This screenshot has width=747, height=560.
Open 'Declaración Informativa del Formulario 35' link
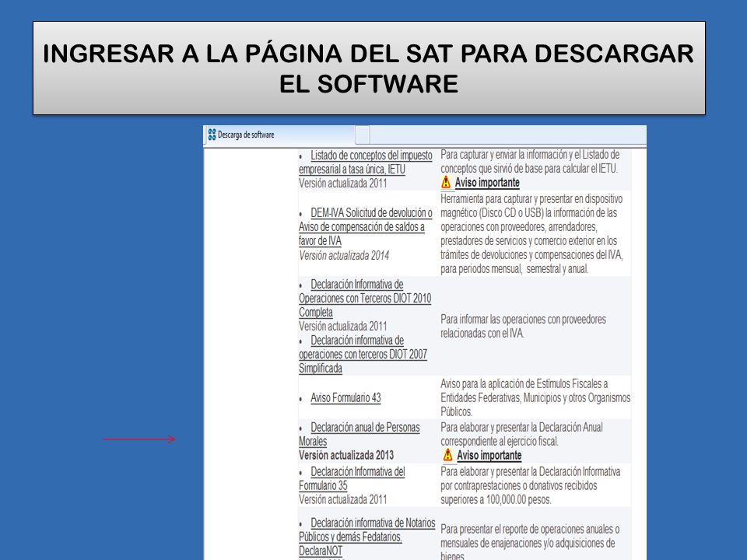pyautogui.click(x=352, y=478)
